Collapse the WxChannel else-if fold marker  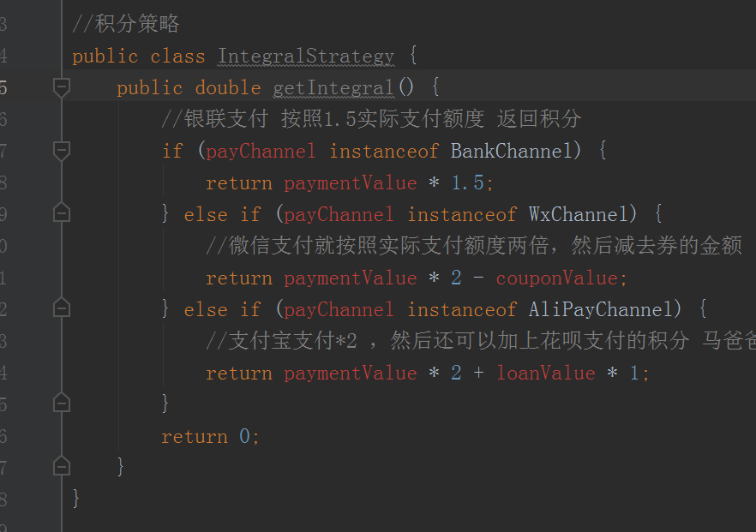coord(61,213)
